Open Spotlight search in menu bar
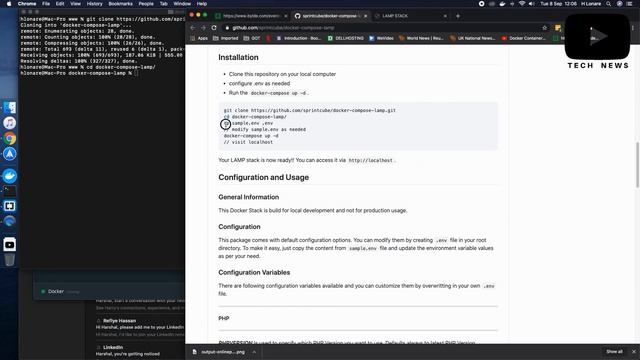 pos(608,4)
